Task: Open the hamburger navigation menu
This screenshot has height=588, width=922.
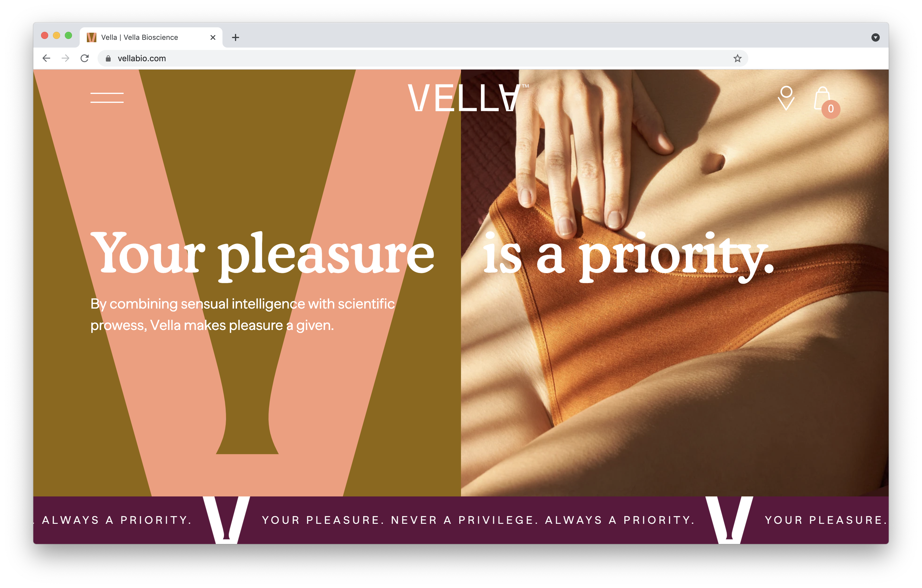Action: pos(107,98)
